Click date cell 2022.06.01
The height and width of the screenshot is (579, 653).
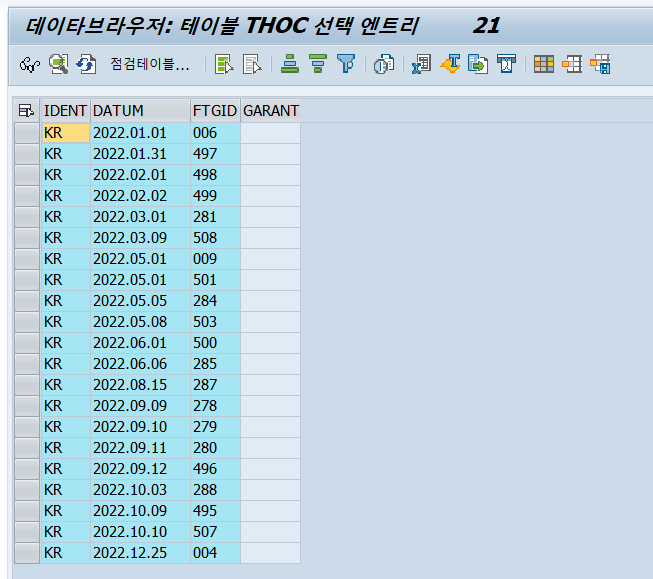(140, 343)
